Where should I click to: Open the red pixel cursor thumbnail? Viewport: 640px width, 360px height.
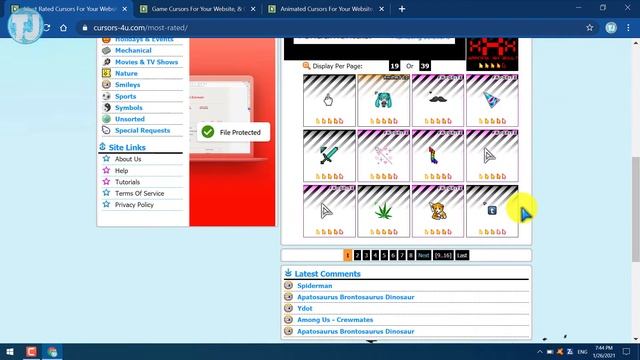tap(492, 54)
